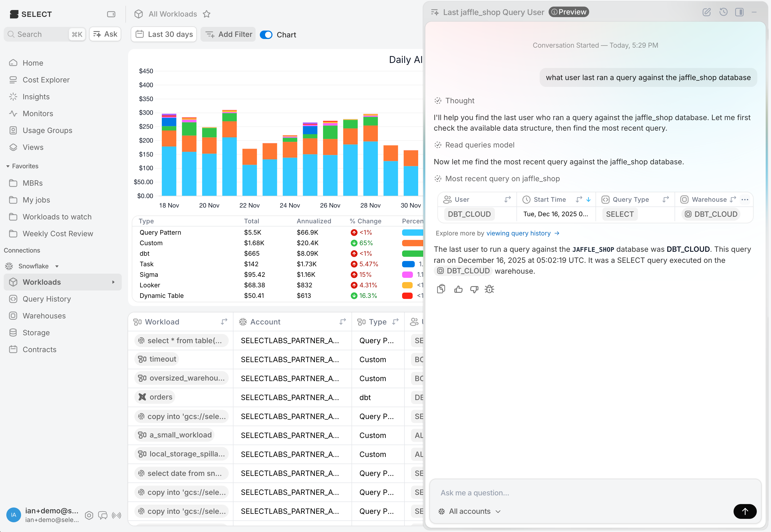This screenshot has width=771, height=532.
Task: Open Query History in sidebar
Action: point(47,299)
